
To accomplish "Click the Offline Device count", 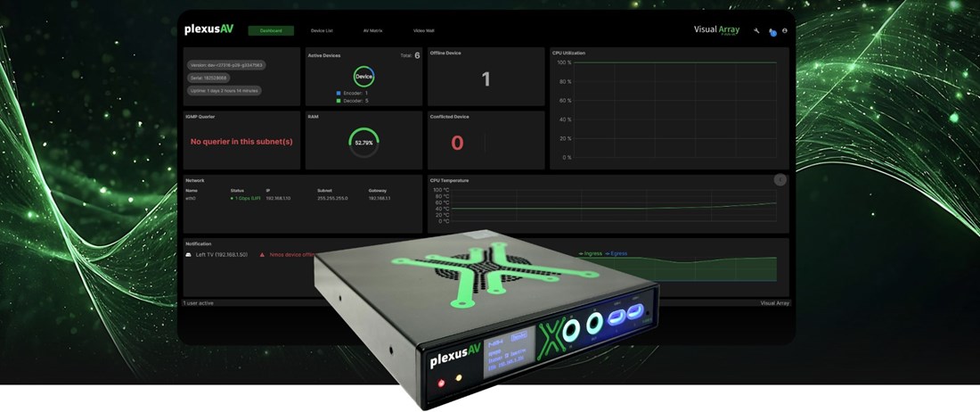I will point(486,79).
